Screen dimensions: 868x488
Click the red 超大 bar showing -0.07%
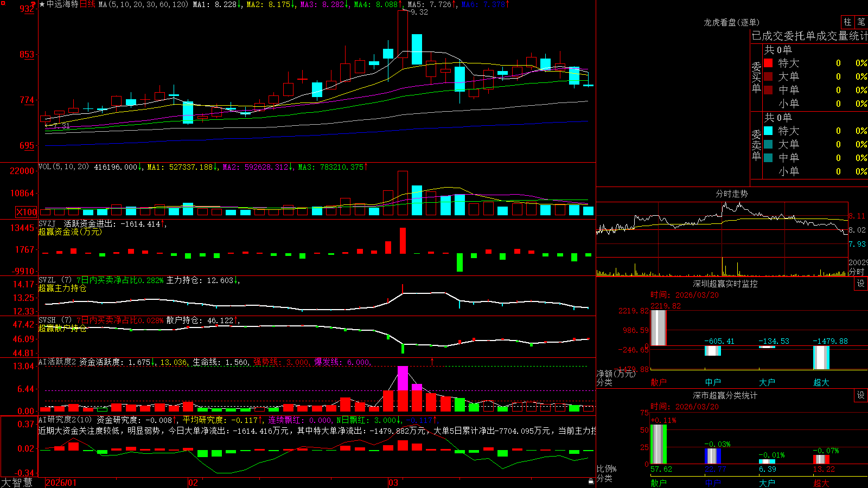click(821, 459)
